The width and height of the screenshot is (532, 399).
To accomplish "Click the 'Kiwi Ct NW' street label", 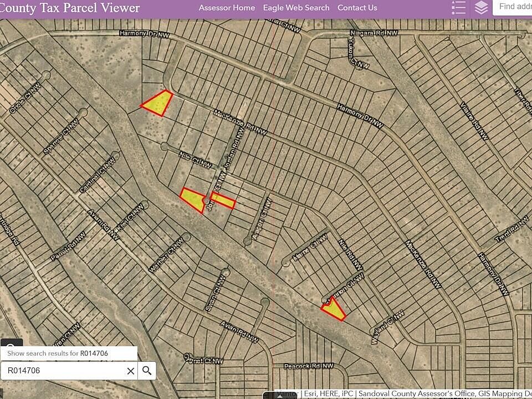I will point(130,217).
